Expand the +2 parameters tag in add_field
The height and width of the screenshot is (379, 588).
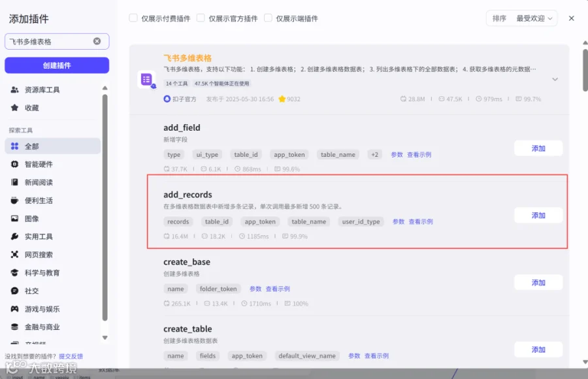(374, 155)
